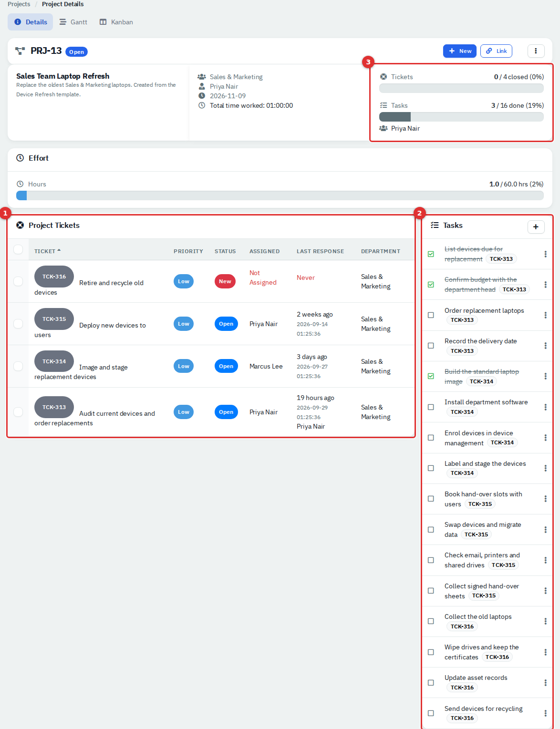
Task: Open ticket TCK-315 badge in tickets table
Action: (54, 319)
